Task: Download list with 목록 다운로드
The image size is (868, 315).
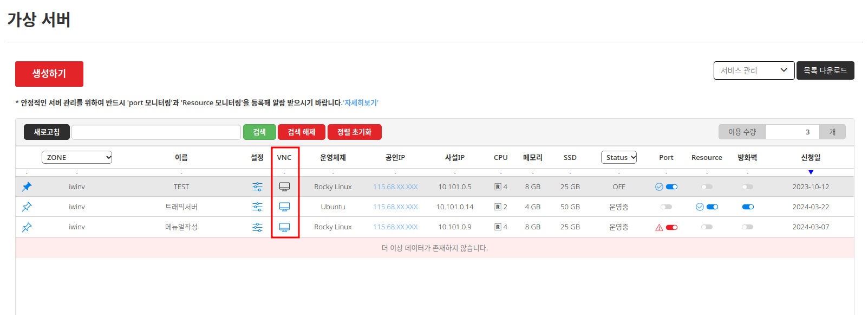Action: [x=825, y=70]
